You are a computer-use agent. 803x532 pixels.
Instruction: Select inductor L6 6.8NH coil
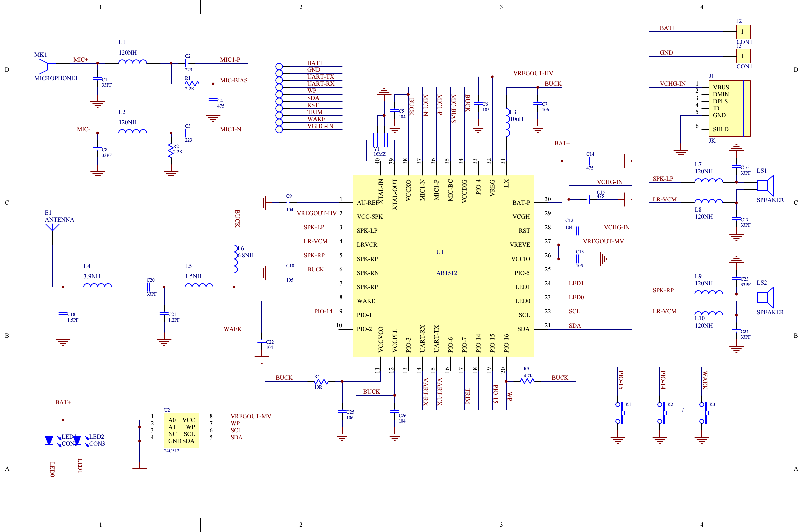click(235, 259)
